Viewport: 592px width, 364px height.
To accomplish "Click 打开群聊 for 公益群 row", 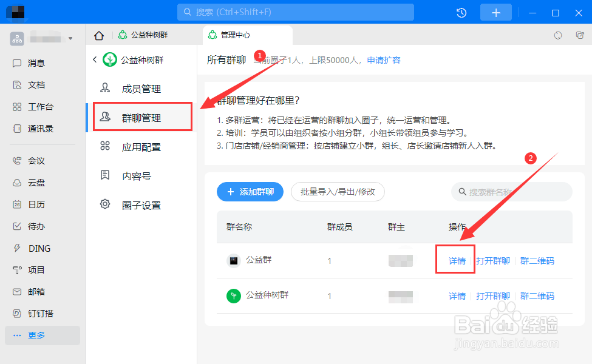I will pos(493,261).
